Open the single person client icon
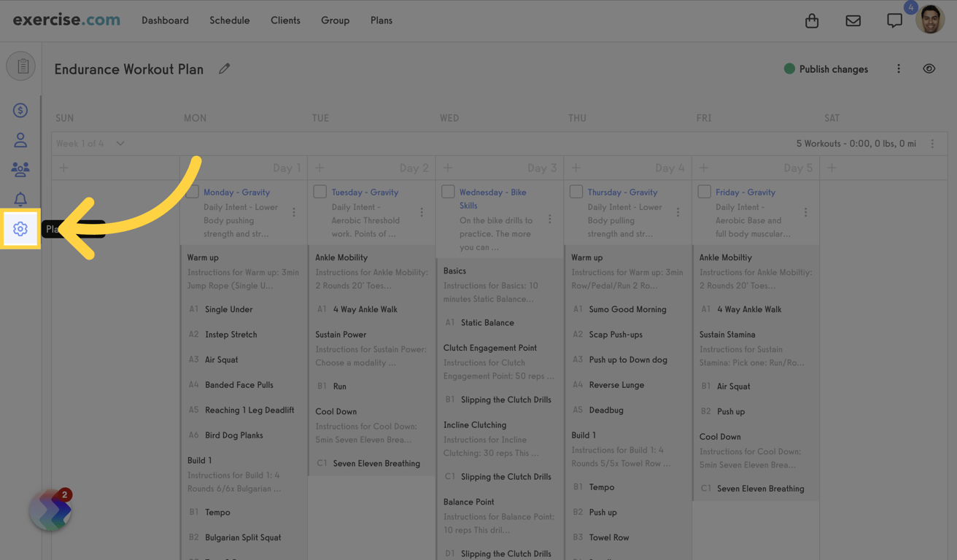This screenshot has height=560, width=957. pos(20,140)
